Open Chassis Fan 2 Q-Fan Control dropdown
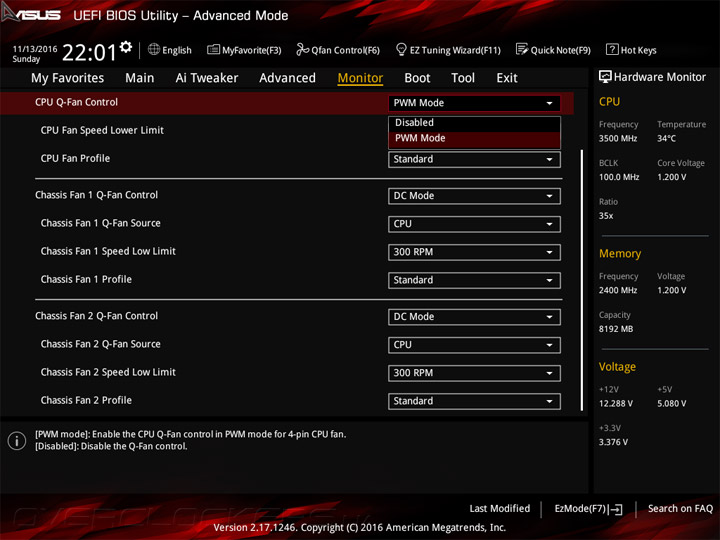720x540 pixels. [474, 317]
